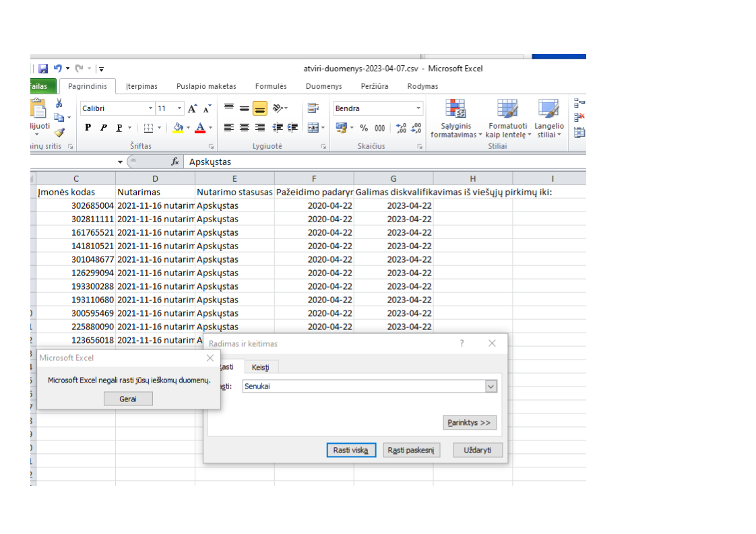Click the Undo arrow icon
This screenshot has width=756, height=534.
58,69
